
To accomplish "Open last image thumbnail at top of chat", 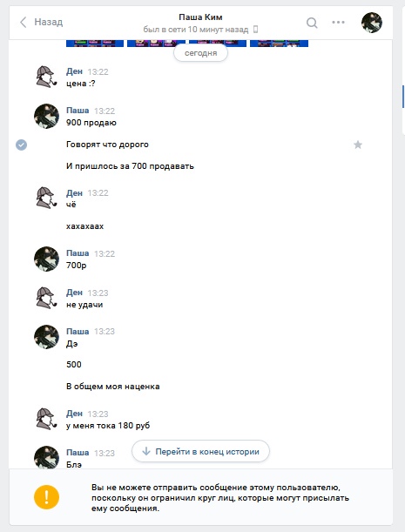I will pyautogui.click(x=279, y=44).
